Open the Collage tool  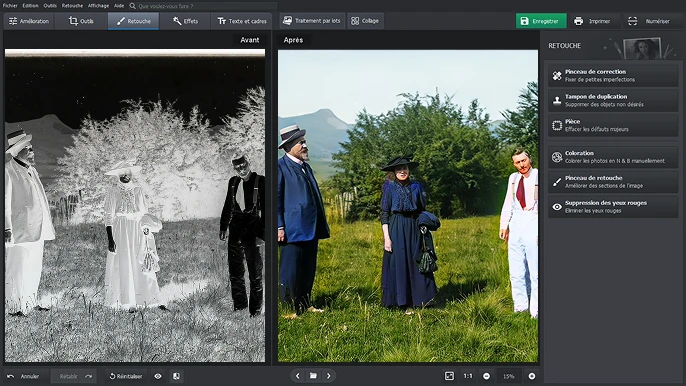click(x=365, y=21)
